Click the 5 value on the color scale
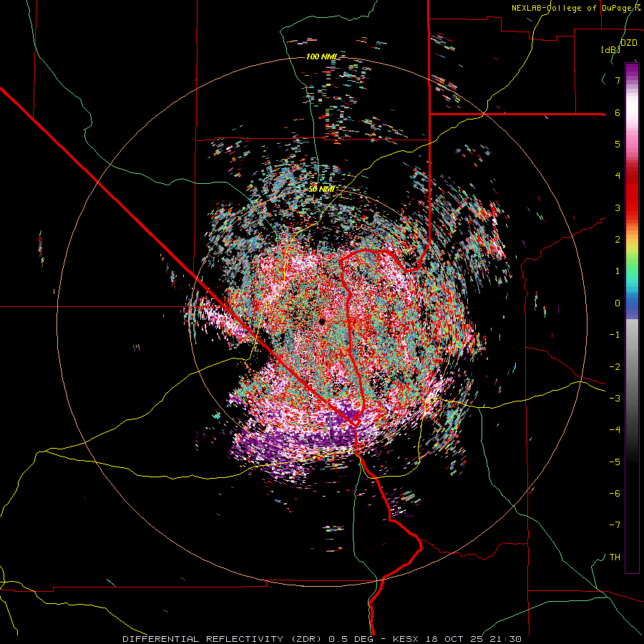Screen dimensions: 644x644 click(618, 144)
